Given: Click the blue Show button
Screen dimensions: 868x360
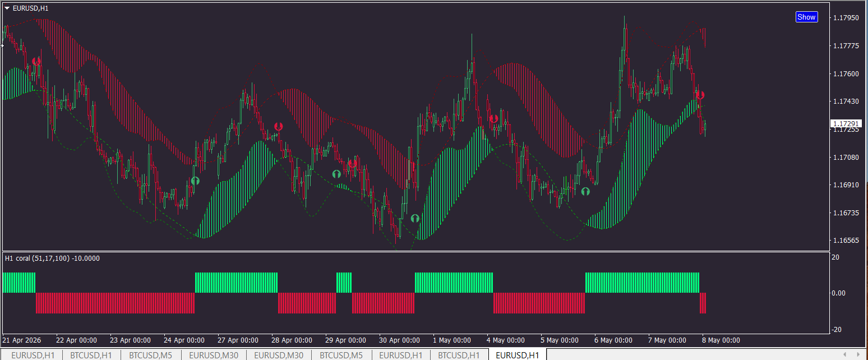Looking at the screenshot, I should pyautogui.click(x=806, y=17).
